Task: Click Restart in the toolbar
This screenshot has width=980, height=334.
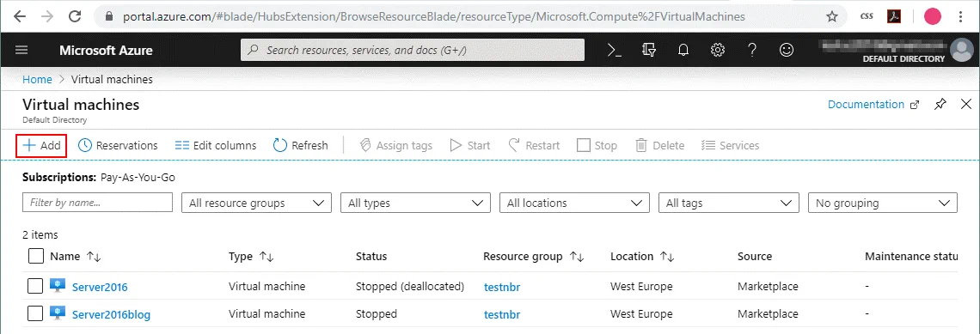Action: click(x=534, y=145)
